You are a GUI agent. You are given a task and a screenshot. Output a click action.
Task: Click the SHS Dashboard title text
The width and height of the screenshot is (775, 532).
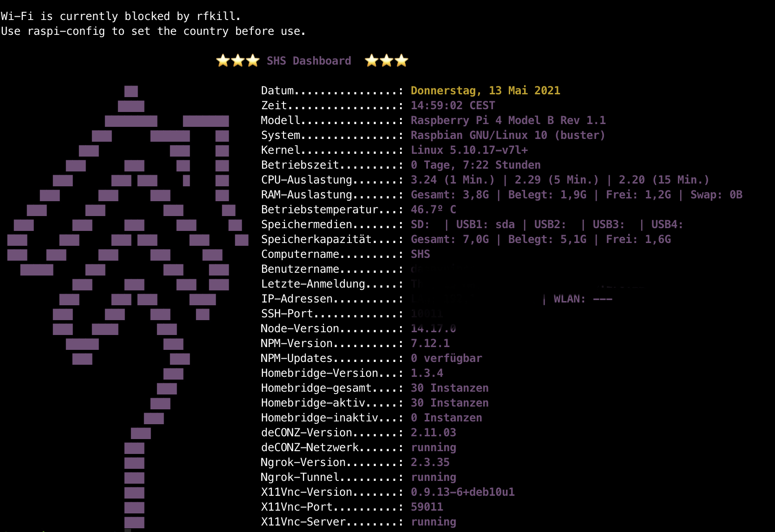coord(309,61)
